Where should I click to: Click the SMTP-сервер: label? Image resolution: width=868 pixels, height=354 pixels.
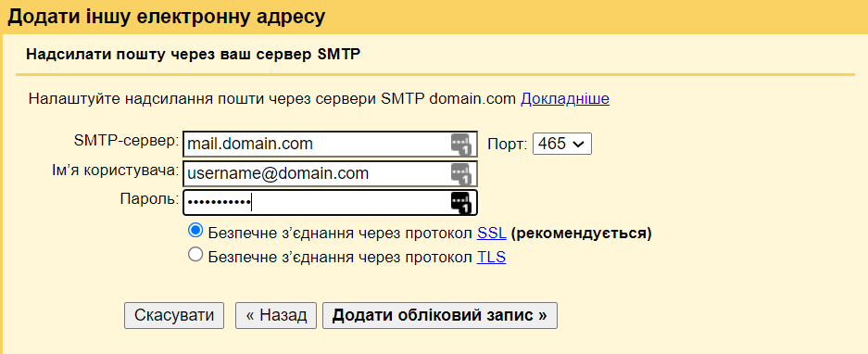pyautogui.click(x=126, y=140)
